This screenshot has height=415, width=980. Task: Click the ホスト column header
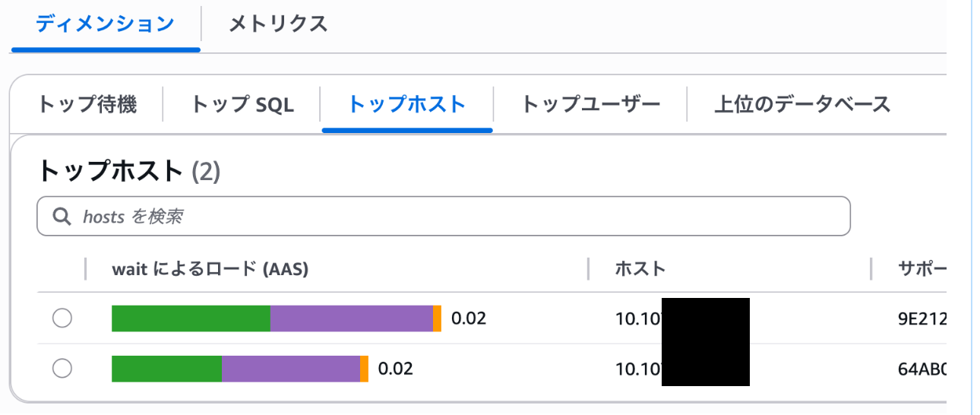(x=640, y=268)
